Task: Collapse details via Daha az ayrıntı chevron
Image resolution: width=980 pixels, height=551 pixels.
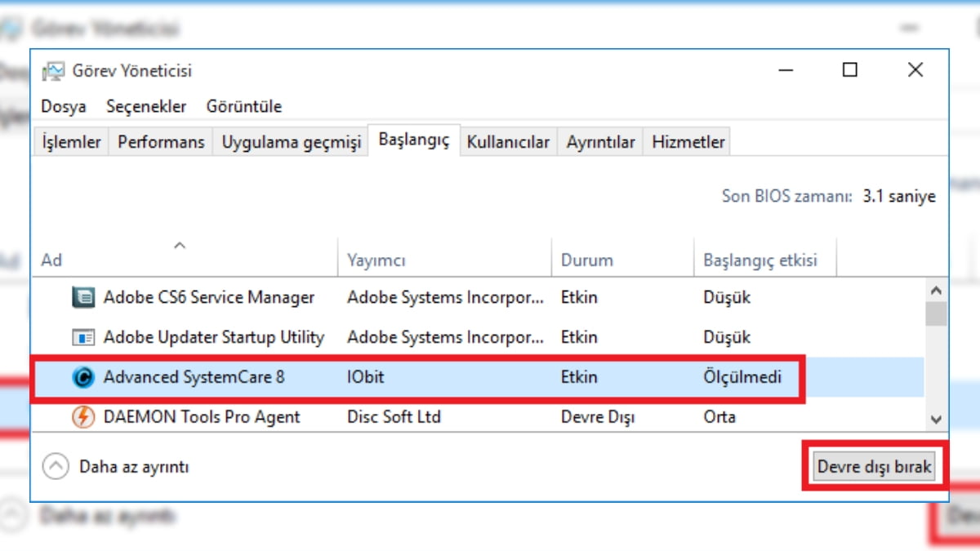Action: 56,466
